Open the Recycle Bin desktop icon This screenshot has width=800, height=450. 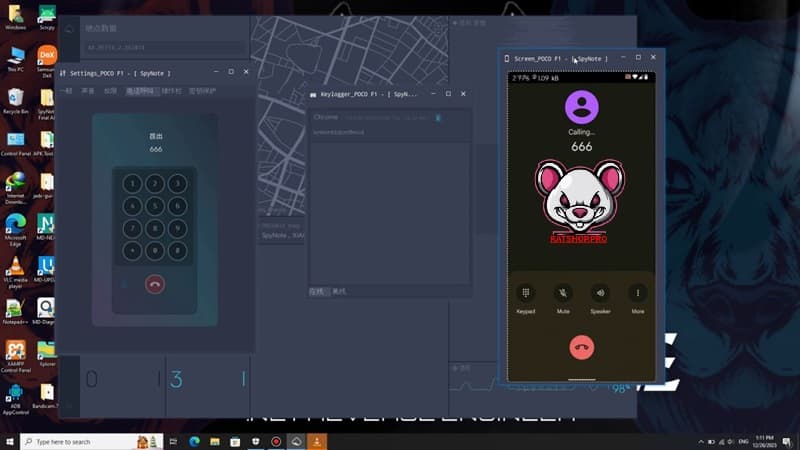(x=15, y=100)
